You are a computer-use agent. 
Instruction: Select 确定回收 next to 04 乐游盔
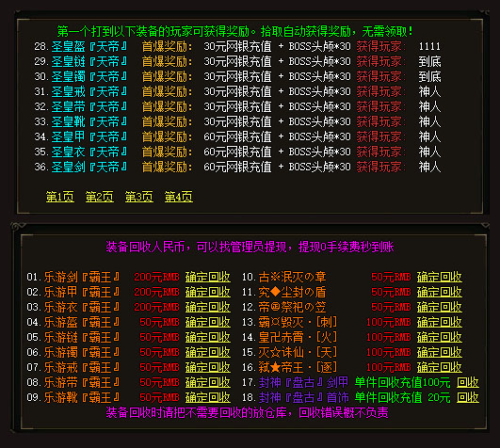[208, 322]
